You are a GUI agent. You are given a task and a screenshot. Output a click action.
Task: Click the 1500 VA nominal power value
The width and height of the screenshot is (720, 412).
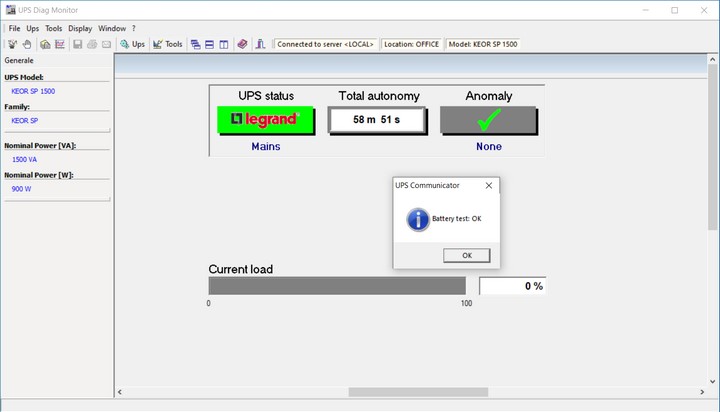point(24,160)
